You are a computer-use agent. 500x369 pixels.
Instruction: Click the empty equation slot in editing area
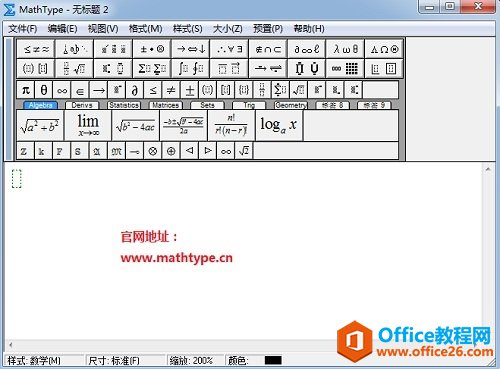(17, 179)
